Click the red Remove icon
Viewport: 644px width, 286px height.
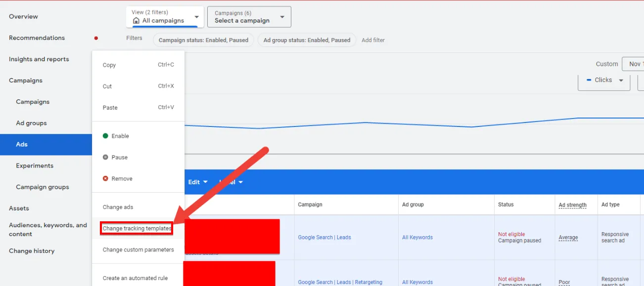tap(105, 178)
